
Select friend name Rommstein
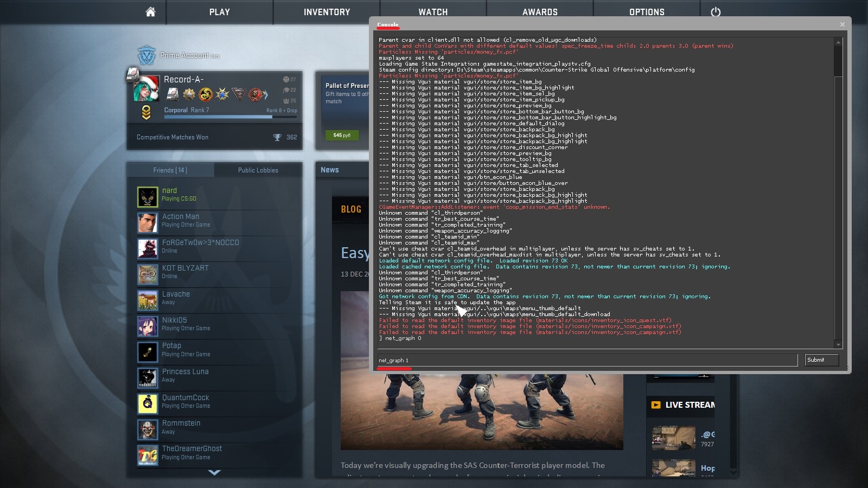tap(181, 423)
